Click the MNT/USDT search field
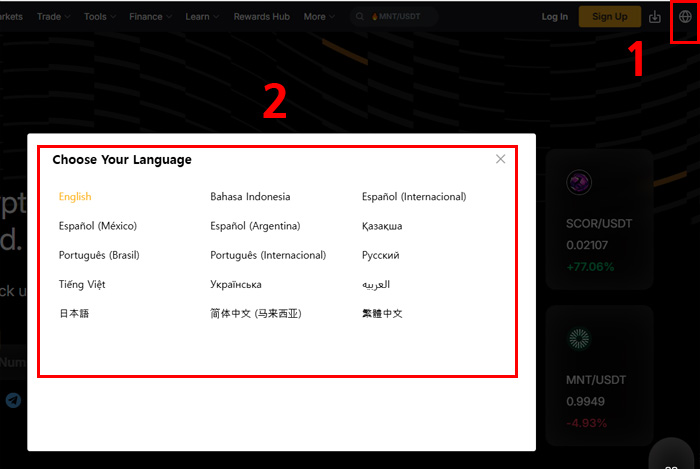700x469 pixels. 394,17
